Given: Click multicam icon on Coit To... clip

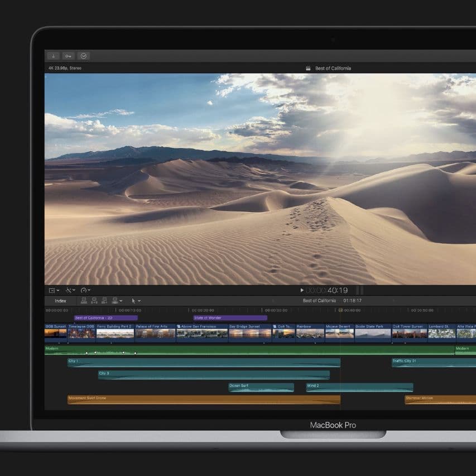Looking at the screenshot, I should (275, 326).
